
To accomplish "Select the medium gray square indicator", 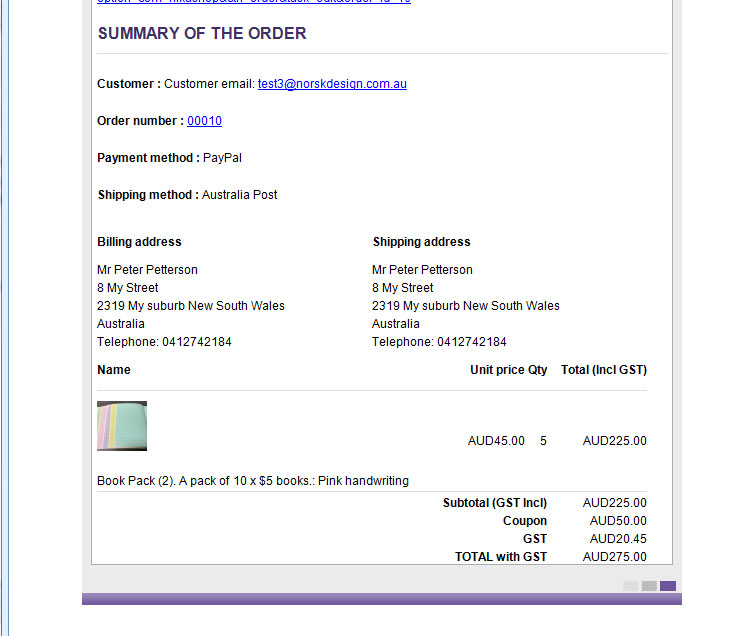I will click(649, 586).
